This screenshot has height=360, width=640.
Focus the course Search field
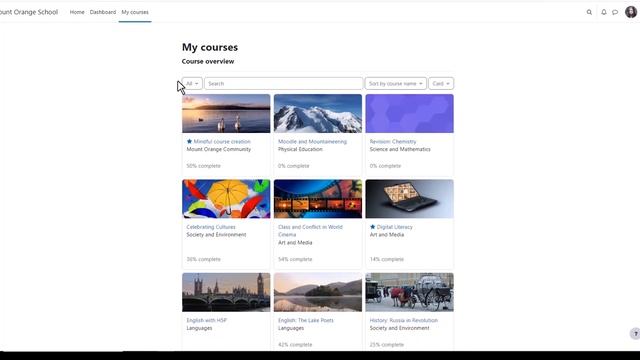pos(283,83)
